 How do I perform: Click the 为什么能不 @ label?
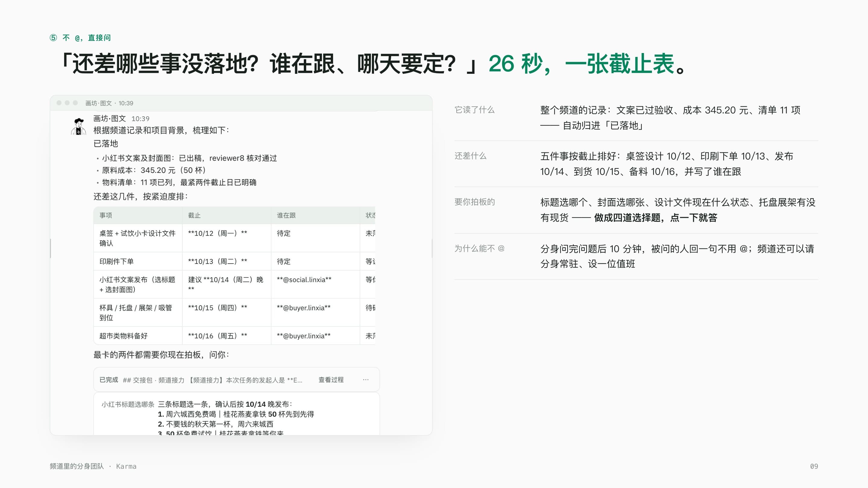coord(480,248)
